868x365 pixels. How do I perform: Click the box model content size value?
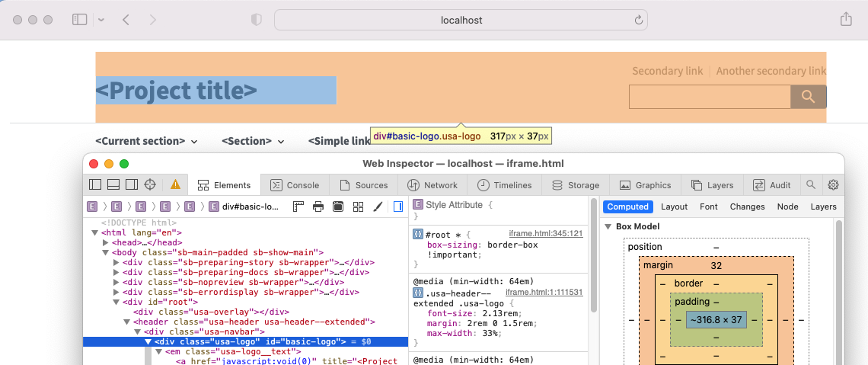click(x=716, y=319)
